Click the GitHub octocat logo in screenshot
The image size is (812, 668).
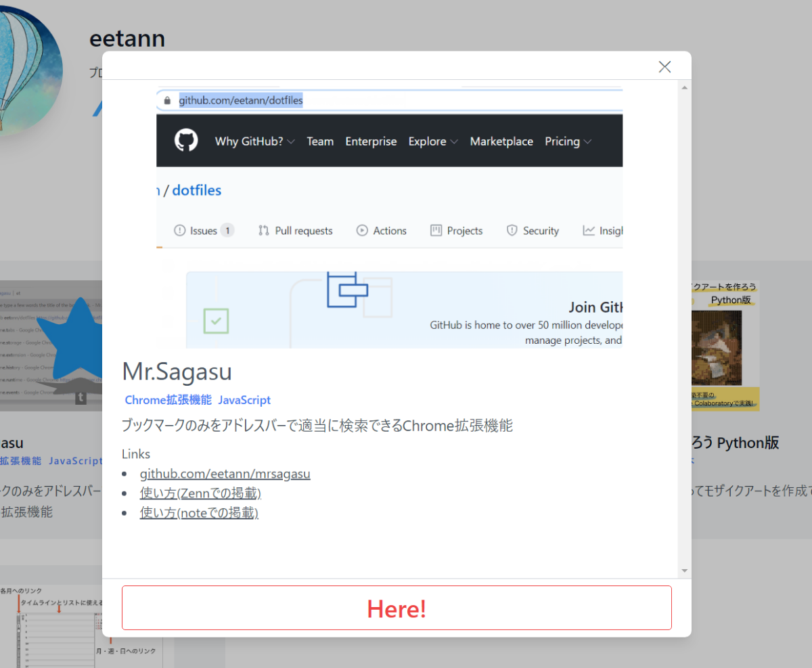(186, 141)
